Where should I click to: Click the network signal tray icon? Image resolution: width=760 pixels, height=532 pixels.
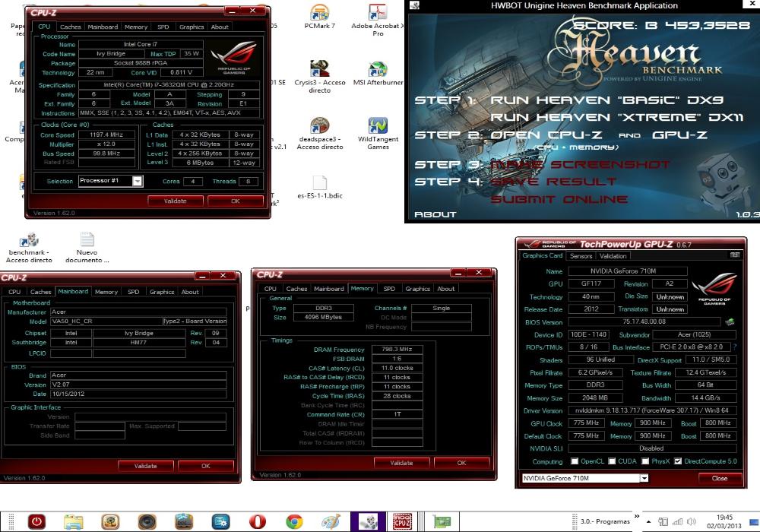pos(678,522)
